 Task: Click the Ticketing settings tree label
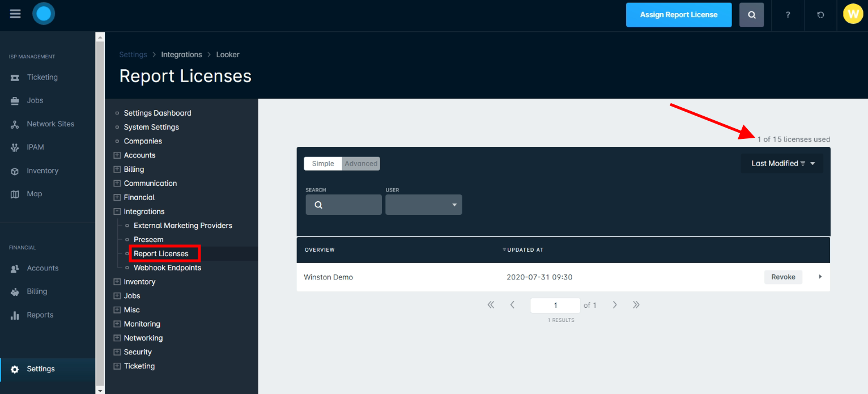pyautogui.click(x=139, y=366)
